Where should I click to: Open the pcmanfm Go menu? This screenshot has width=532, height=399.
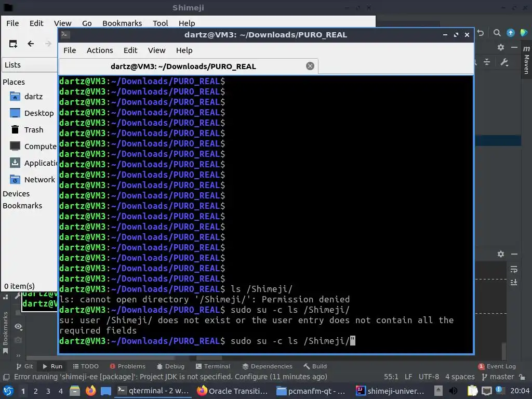(x=87, y=23)
